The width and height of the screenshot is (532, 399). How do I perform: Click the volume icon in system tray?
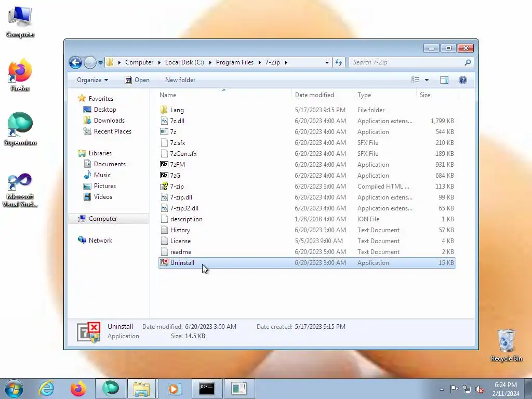point(480,389)
